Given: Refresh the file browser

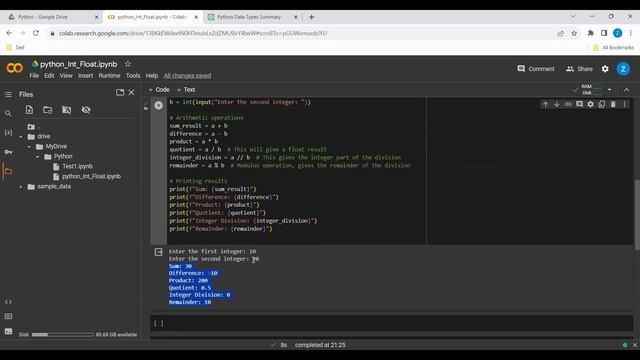Looking at the screenshot, I should point(48,110).
